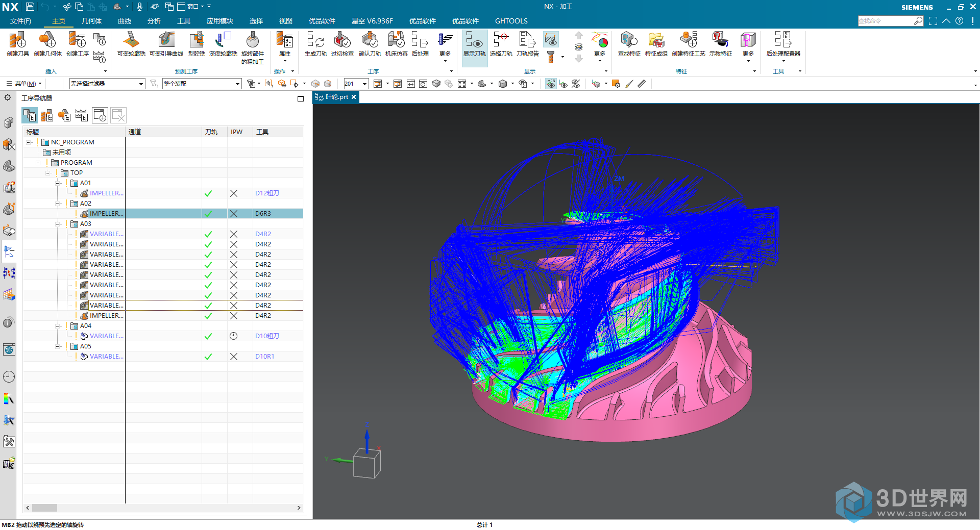Collapse the A03 program group
This screenshot has height=530, width=980.
(x=58, y=224)
